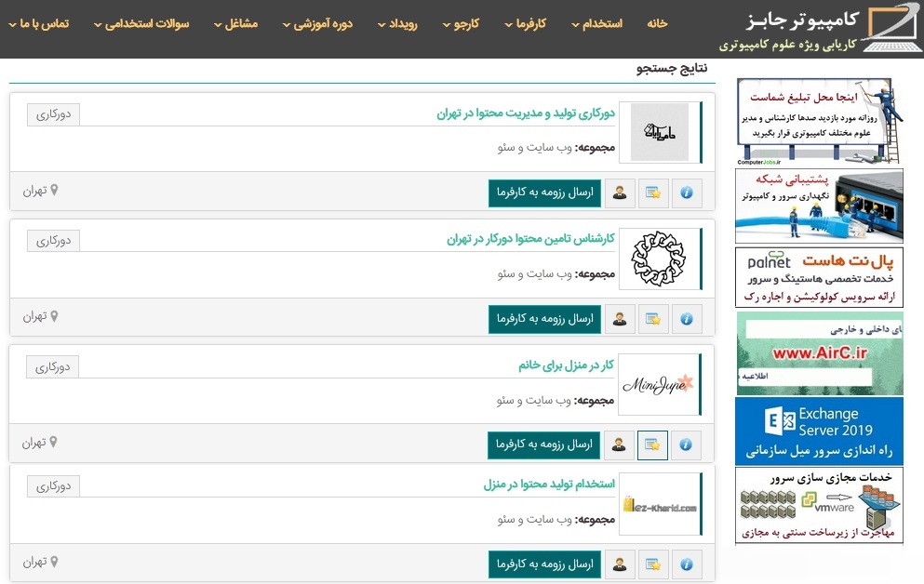
Task: Send resume for کار در منزل برای خانم job
Action: [543, 445]
